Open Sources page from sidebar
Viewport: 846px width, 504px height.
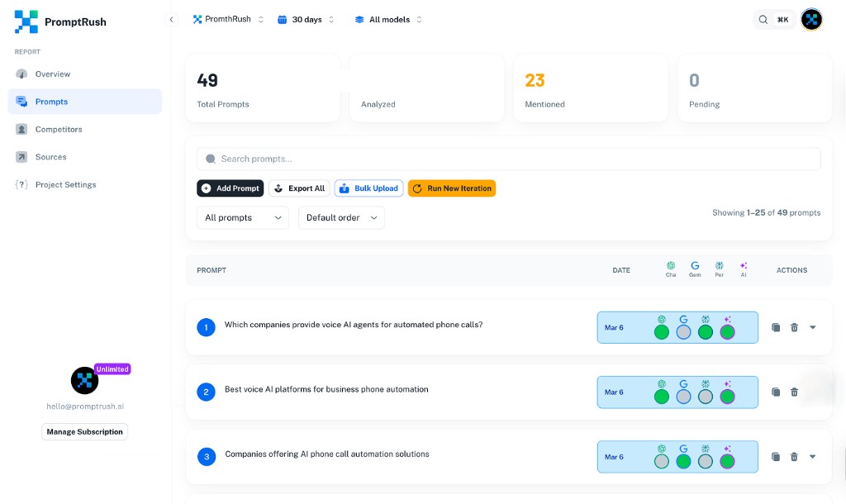point(50,157)
